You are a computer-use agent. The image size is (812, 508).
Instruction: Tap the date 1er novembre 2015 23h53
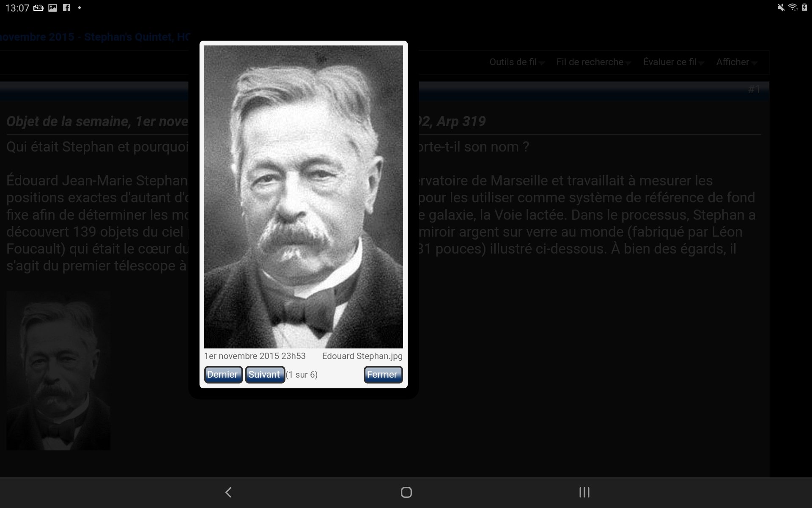255,356
